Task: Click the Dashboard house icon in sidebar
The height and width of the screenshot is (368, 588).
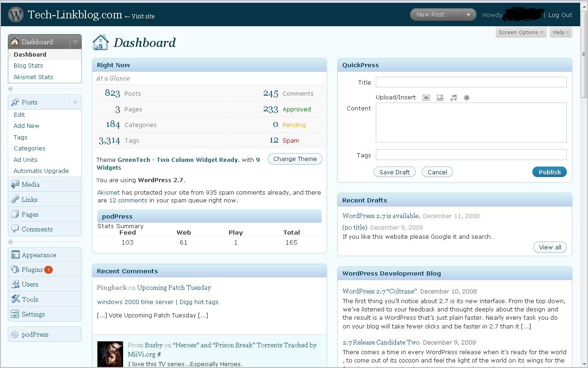Action: 15,41
